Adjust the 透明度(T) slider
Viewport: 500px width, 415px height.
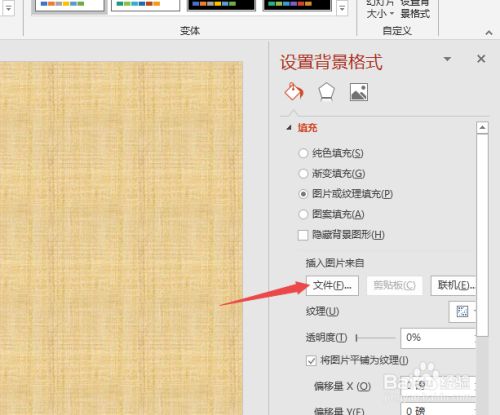pyautogui.click(x=375, y=338)
